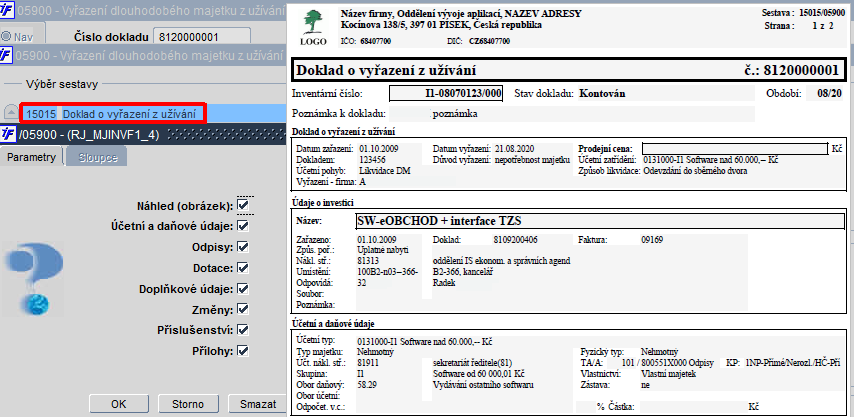Click the Účt. nákl. stř. value 81911

368,363
